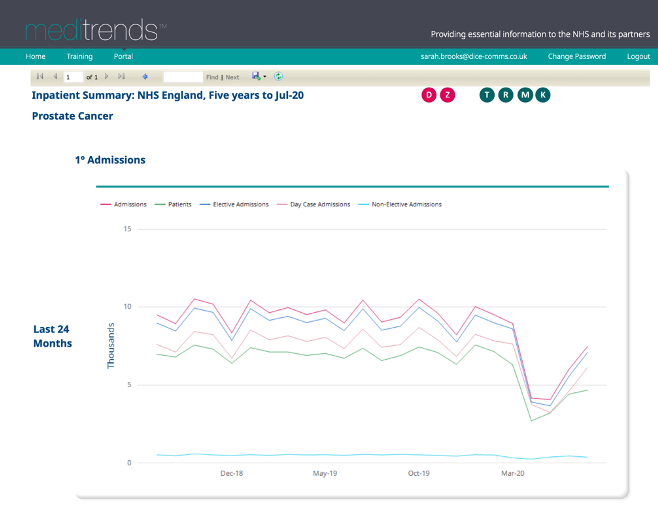
Task: Select the green R circle button
Action: [506, 95]
